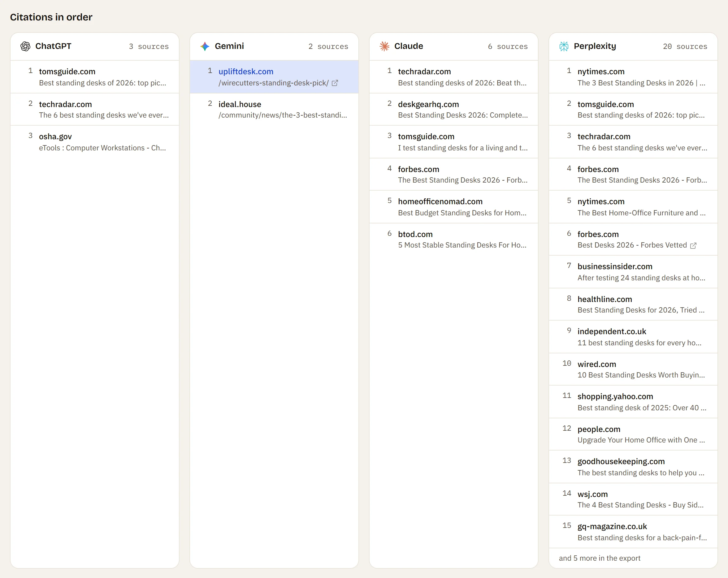Open btod.com citation under Claude
Screen dimensions: 728x578
click(453, 239)
